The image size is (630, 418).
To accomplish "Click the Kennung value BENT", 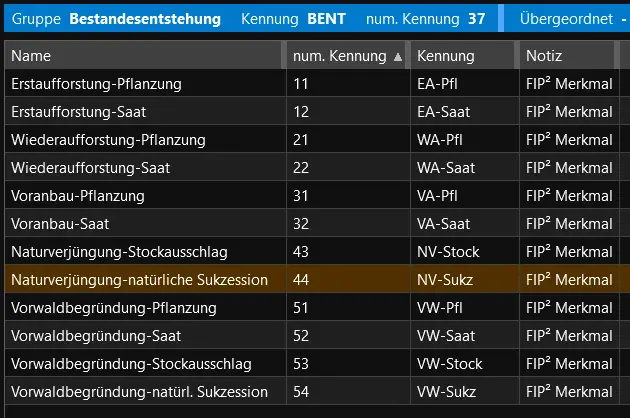I will pos(328,19).
